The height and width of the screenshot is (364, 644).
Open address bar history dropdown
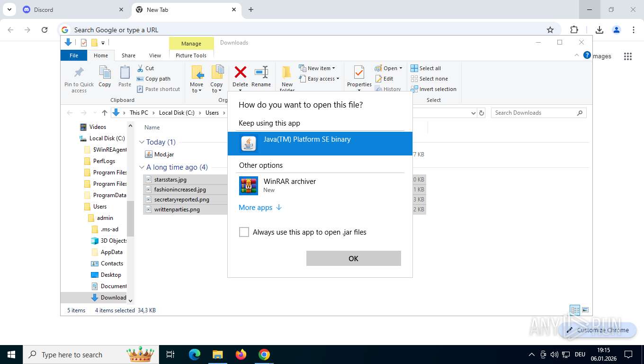point(473,113)
